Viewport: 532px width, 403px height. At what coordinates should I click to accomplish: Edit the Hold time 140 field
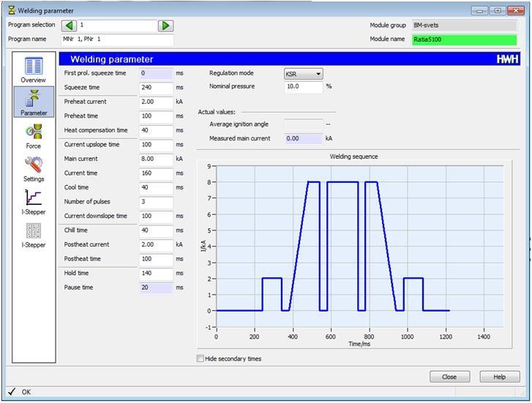pos(156,273)
